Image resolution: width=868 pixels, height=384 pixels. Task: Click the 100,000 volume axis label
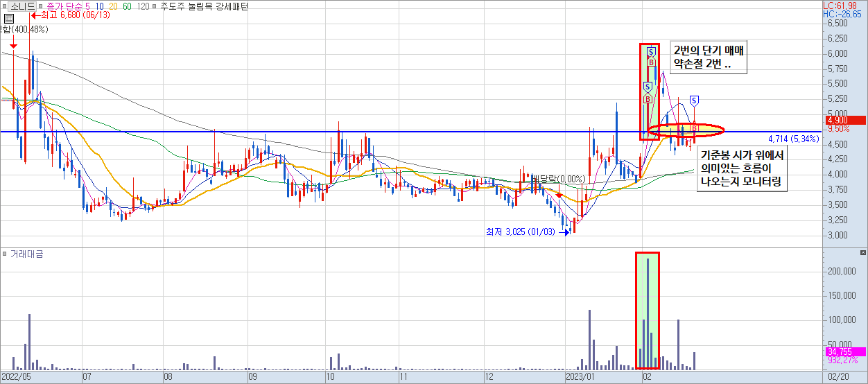click(842, 320)
